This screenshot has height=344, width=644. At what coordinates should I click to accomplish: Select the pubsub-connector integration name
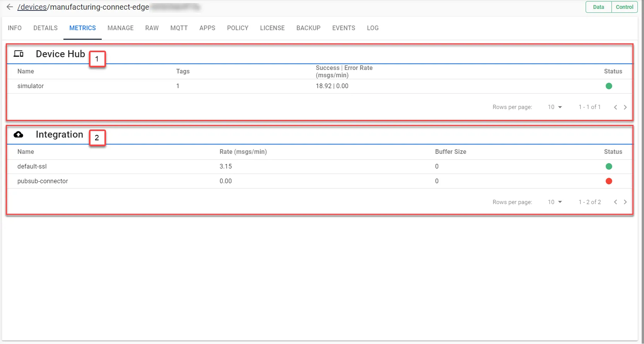tap(43, 181)
